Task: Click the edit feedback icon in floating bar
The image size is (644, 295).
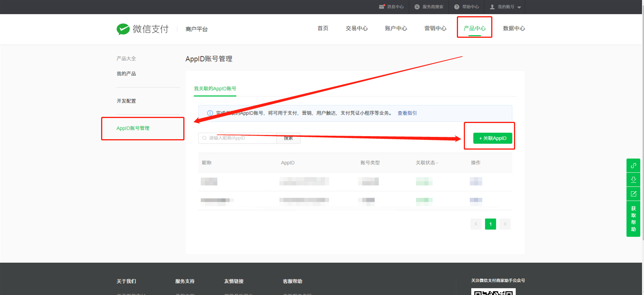Action: click(x=633, y=194)
